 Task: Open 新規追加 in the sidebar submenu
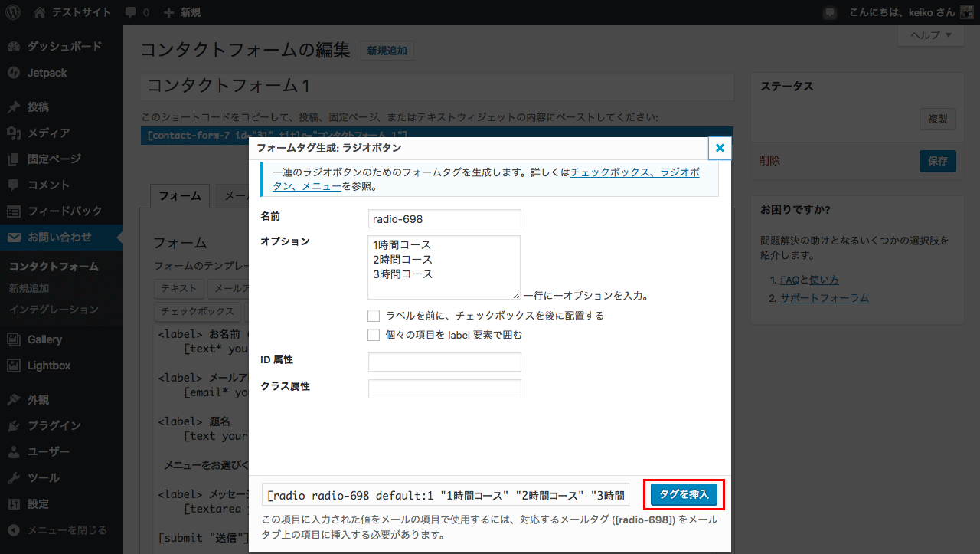coord(29,288)
